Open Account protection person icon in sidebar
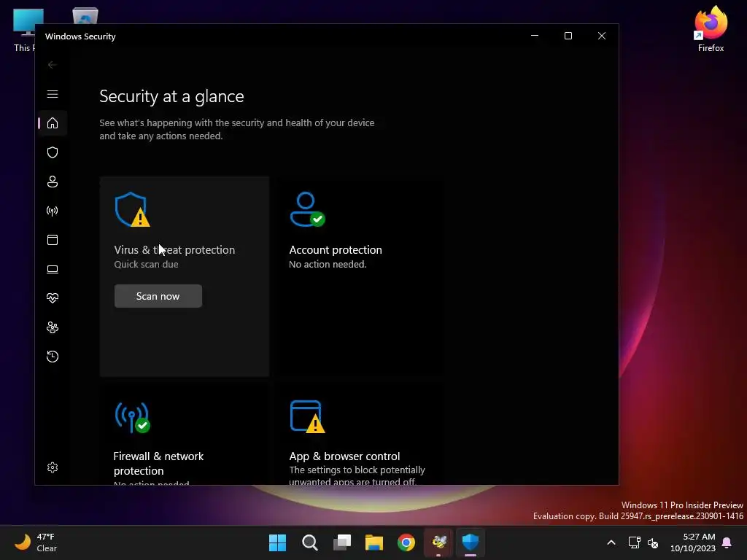This screenshot has width=747, height=560. 53,182
